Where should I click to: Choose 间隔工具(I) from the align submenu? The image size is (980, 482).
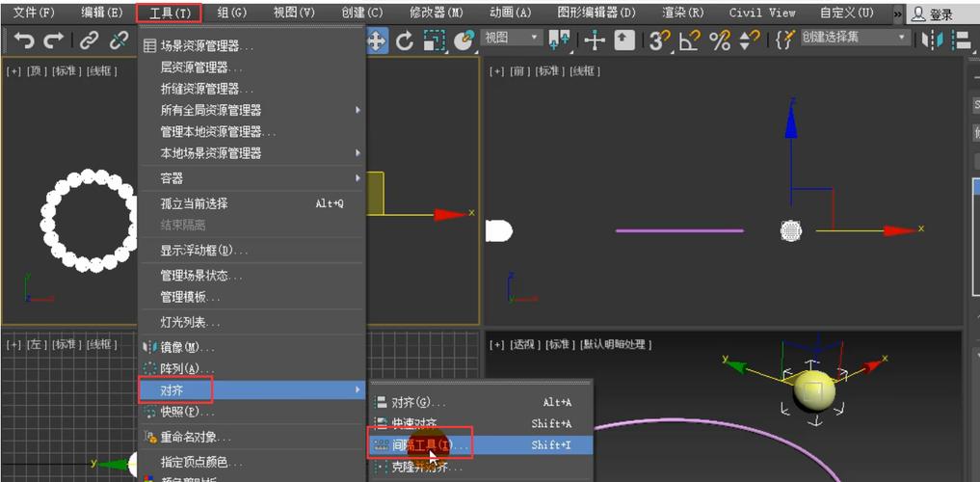click(429, 445)
